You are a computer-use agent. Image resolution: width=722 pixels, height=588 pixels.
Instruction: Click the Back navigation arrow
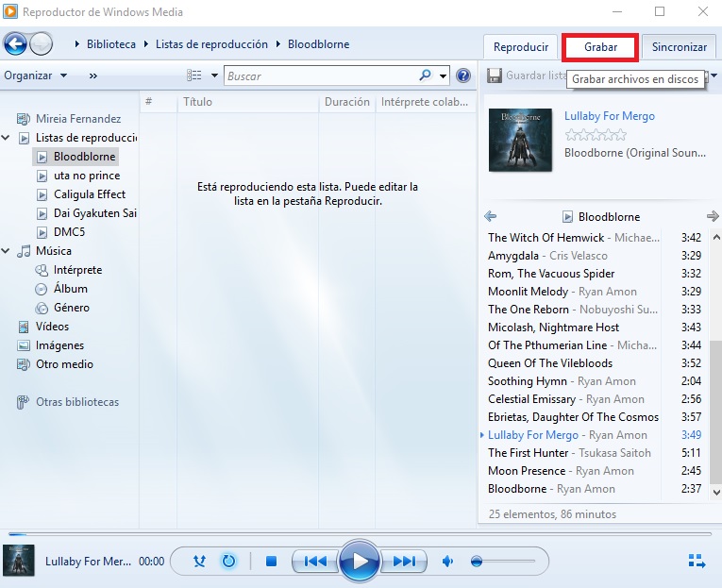click(x=15, y=44)
